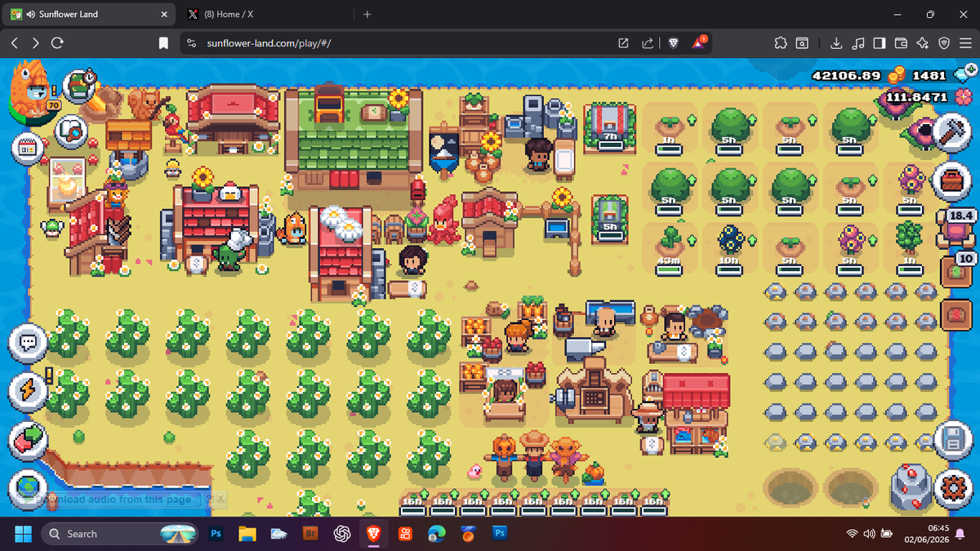Screen dimensions: 980x551
Task: Go forward in browser history
Action: pyautogui.click(x=36, y=42)
